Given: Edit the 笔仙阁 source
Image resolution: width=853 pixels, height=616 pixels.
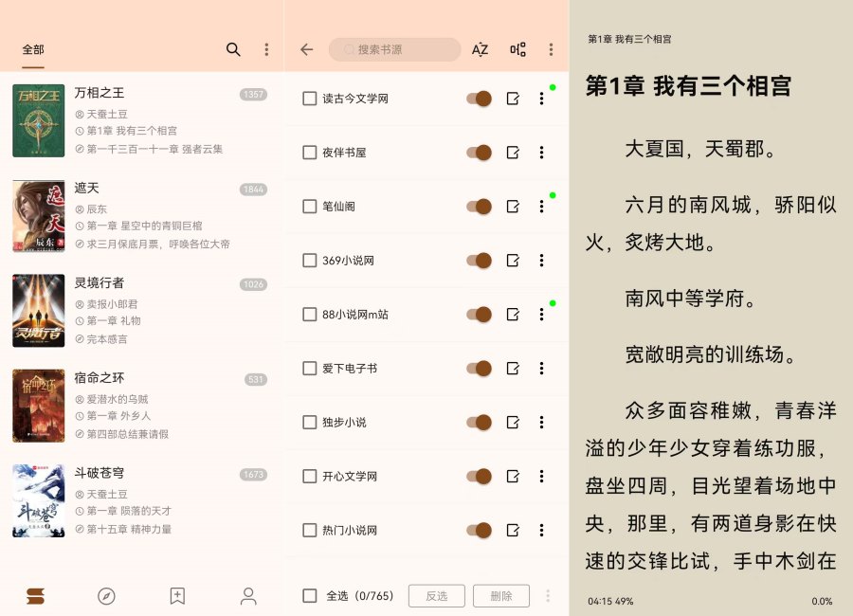Looking at the screenshot, I should (x=513, y=207).
